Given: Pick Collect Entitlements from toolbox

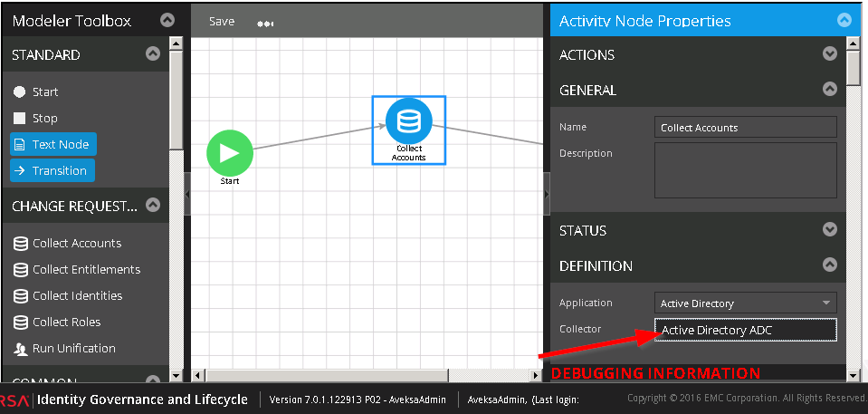Looking at the screenshot, I should 77,269.
